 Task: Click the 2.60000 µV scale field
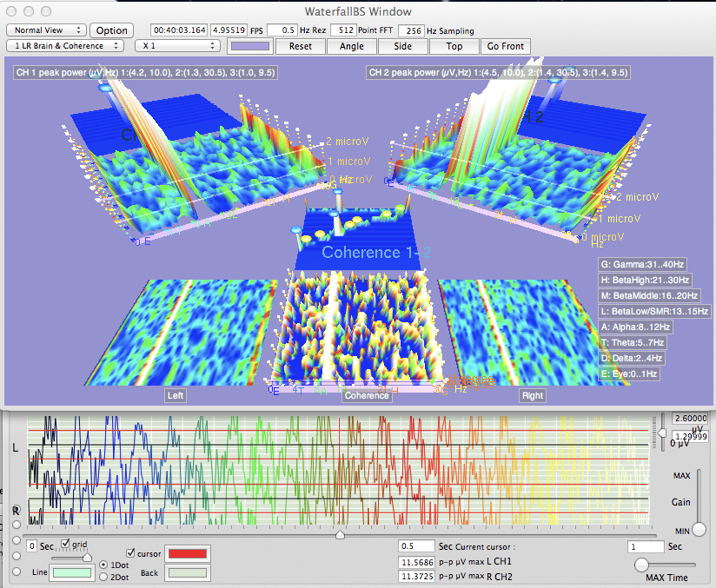point(690,418)
